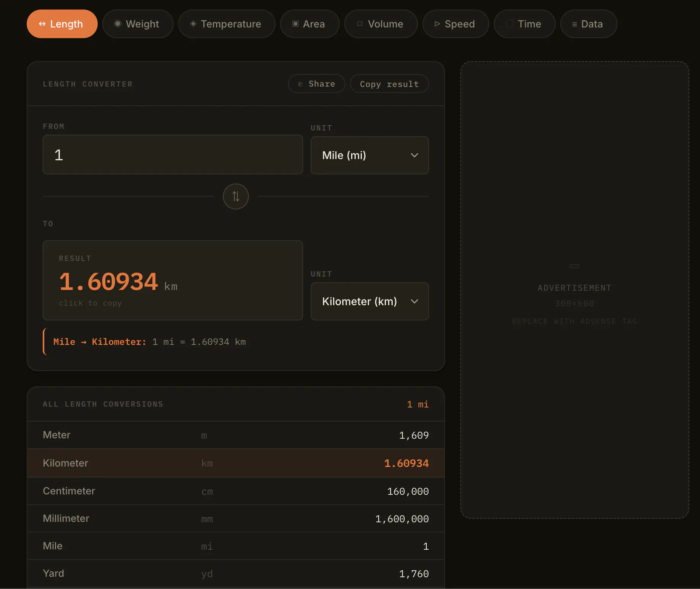
Task: Copy the 1.60934 km result box
Action: coord(173,280)
